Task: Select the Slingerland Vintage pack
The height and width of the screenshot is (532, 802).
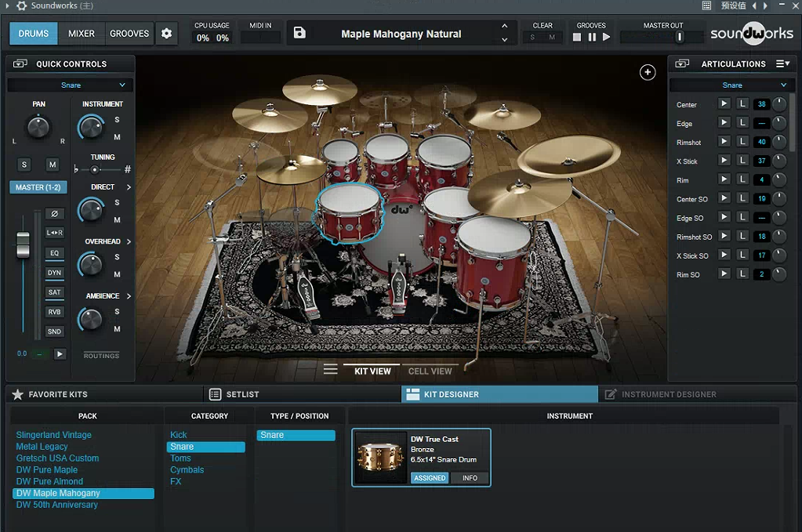Action: [54, 434]
